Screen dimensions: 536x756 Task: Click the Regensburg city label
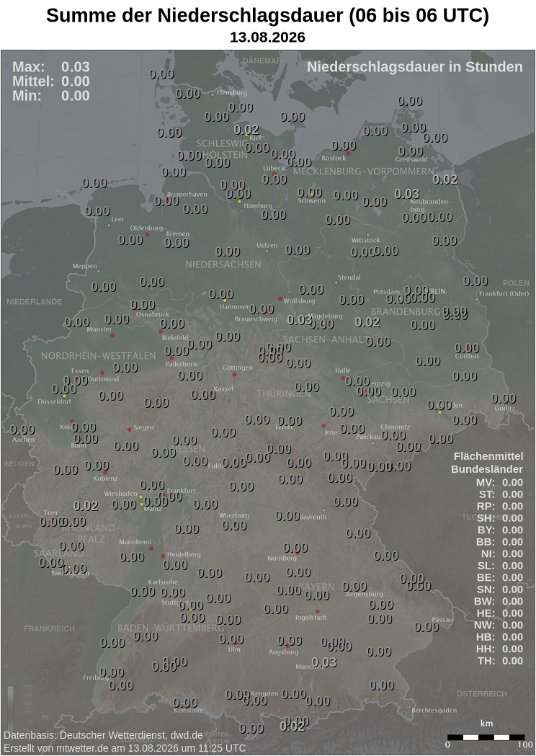click(x=365, y=594)
